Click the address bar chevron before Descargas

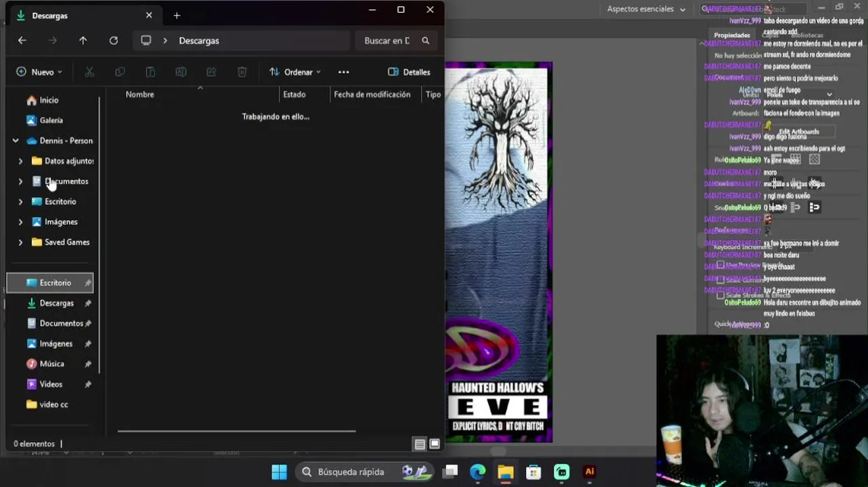coord(165,41)
